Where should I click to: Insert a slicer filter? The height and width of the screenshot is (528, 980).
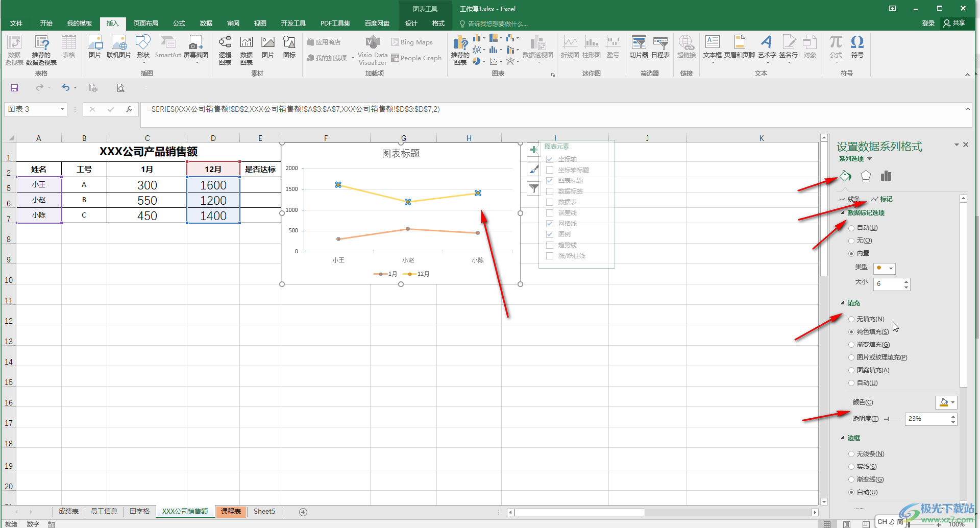(x=639, y=46)
